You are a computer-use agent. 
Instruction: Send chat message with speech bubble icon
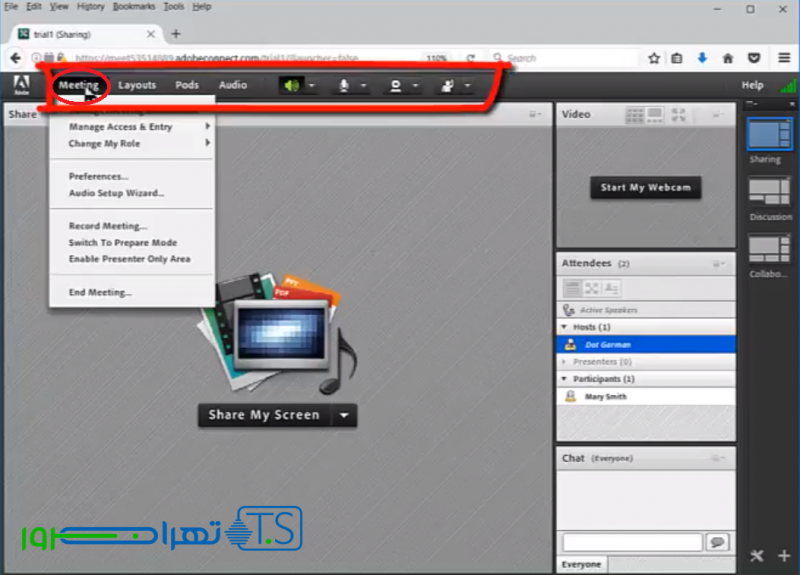(716, 542)
